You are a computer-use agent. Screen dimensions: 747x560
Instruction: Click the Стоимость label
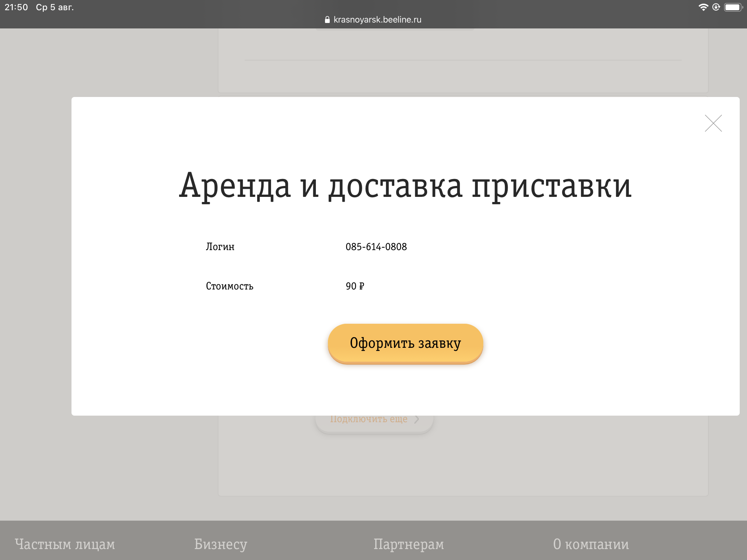point(229,286)
